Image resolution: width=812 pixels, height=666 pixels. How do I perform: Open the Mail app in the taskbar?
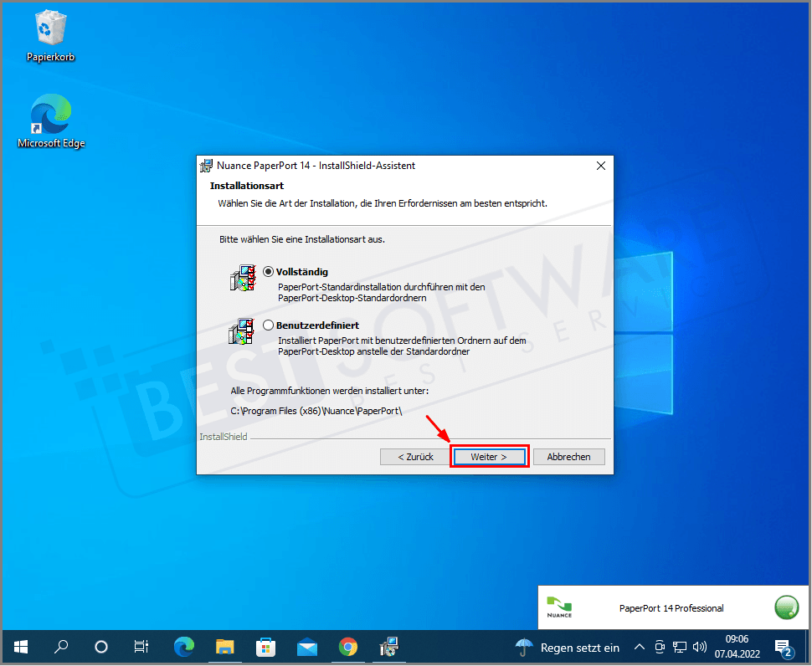306,647
